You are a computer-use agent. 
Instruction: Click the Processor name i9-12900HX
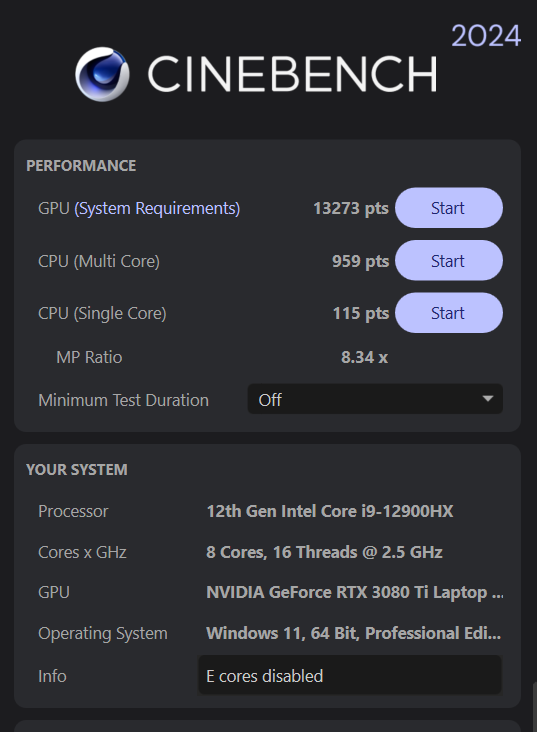tap(330, 511)
